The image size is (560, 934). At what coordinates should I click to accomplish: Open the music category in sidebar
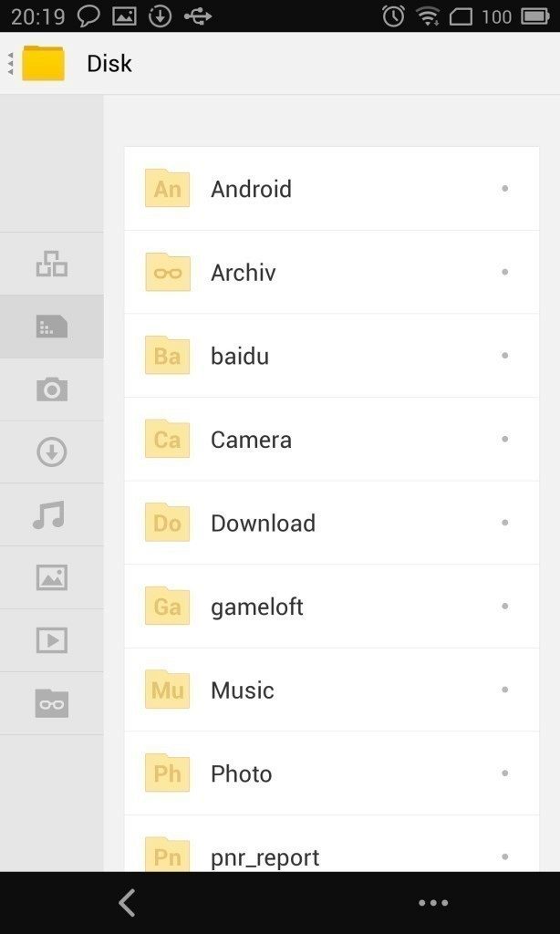(51, 514)
